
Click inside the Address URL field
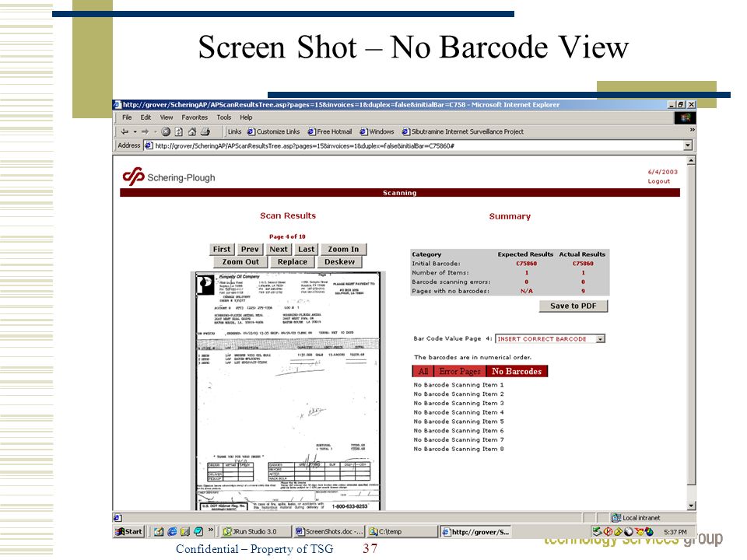pyautogui.click(x=413, y=145)
